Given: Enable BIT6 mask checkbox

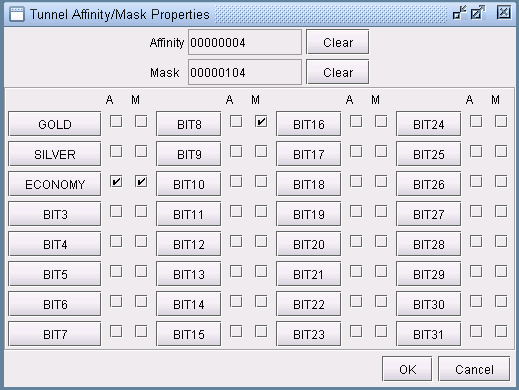Looking at the screenshot, I should click(141, 301).
